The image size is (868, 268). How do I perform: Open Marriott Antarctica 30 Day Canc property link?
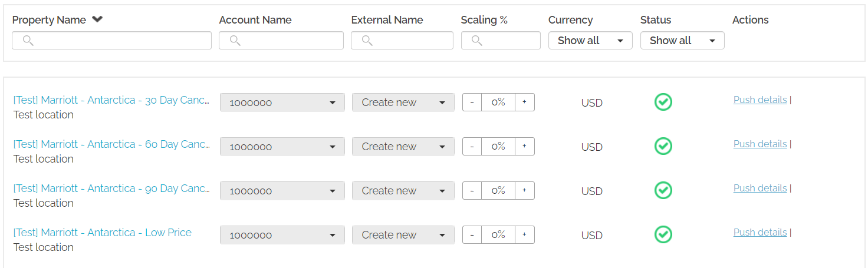tap(111, 100)
